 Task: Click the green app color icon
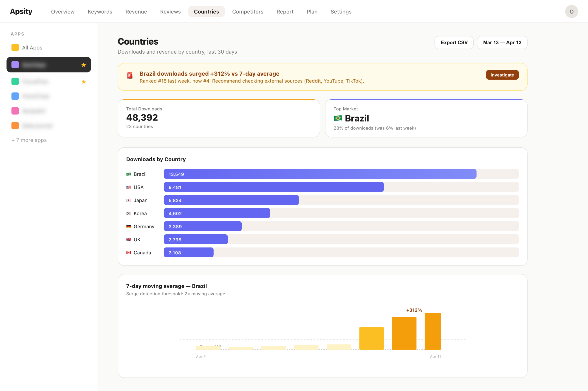coord(15,82)
